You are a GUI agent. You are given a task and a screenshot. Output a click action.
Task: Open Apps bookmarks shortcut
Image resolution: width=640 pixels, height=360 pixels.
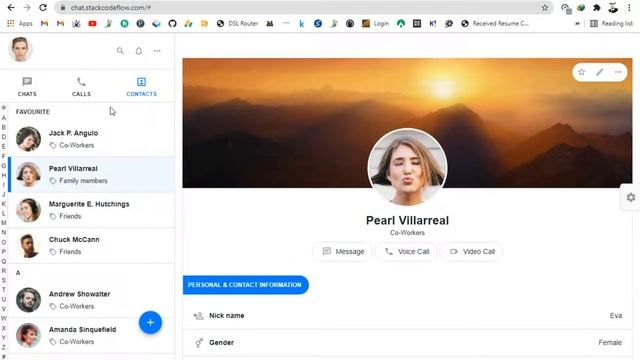pos(20,24)
